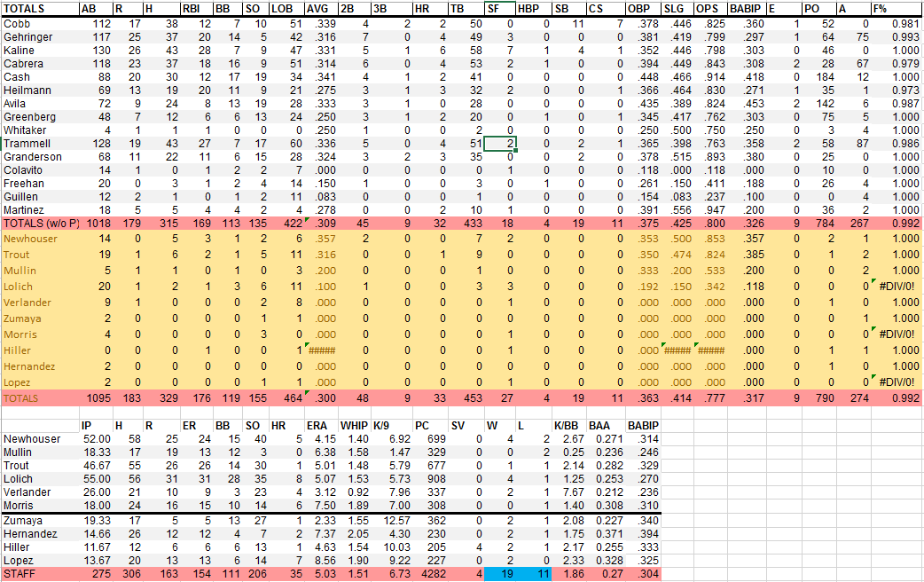Select the K/9 column header

coord(391,426)
